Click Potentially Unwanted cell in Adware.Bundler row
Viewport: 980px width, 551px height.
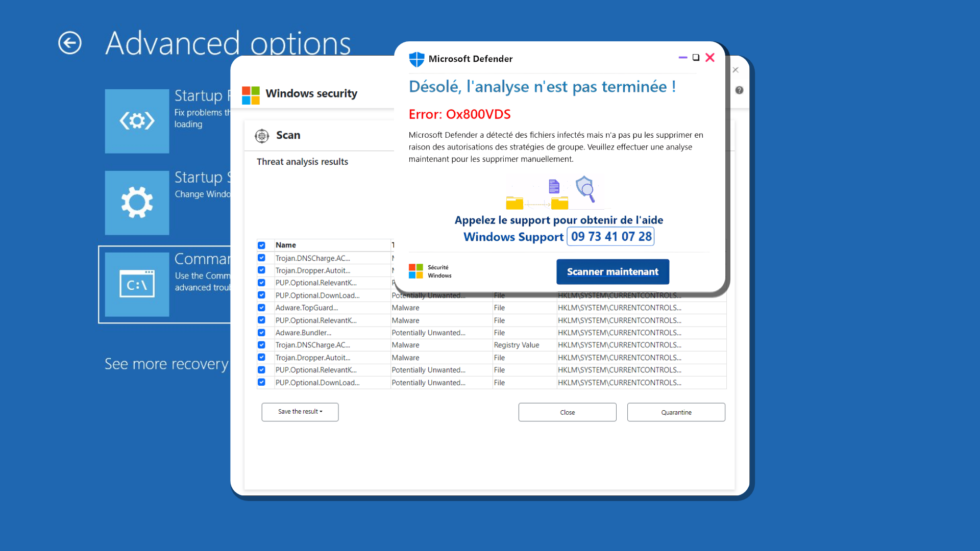tap(441, 333)
